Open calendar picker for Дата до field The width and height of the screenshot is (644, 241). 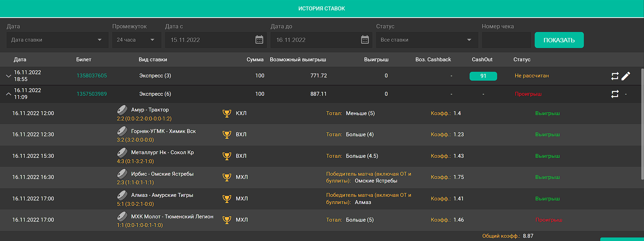tap(365, 40)
